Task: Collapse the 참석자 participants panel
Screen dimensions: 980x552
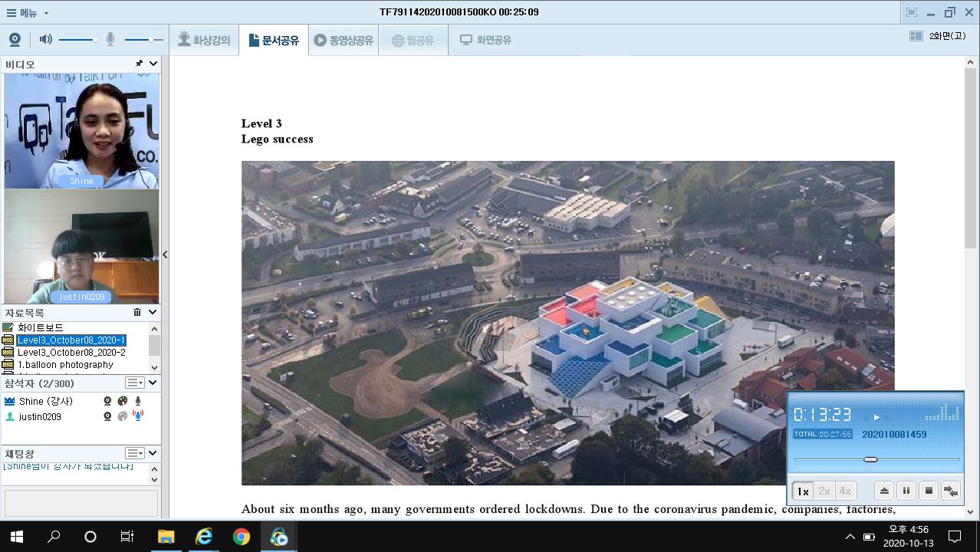Action: 153,383
